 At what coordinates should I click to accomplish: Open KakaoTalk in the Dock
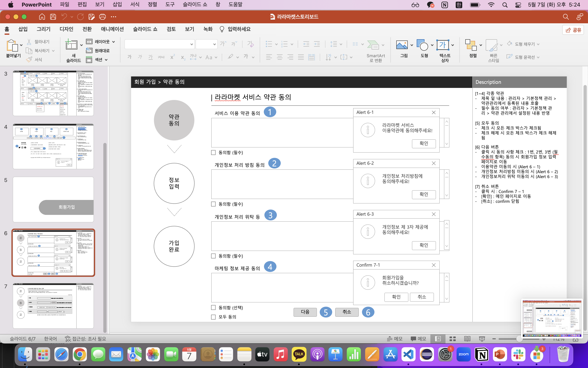[299, 354]
